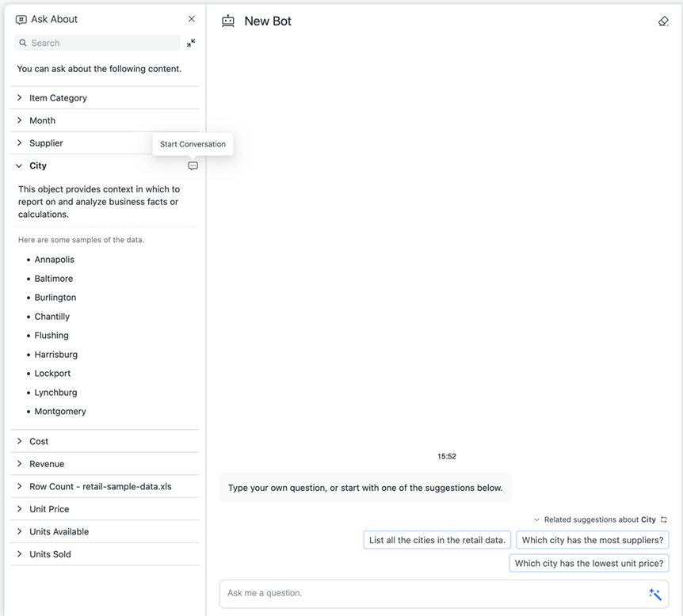Image resolution: width=683 pixels, height=616 pixels.
Task: Select 'List all the cities in the retail data' suggestion
Action: pos(437,540)
